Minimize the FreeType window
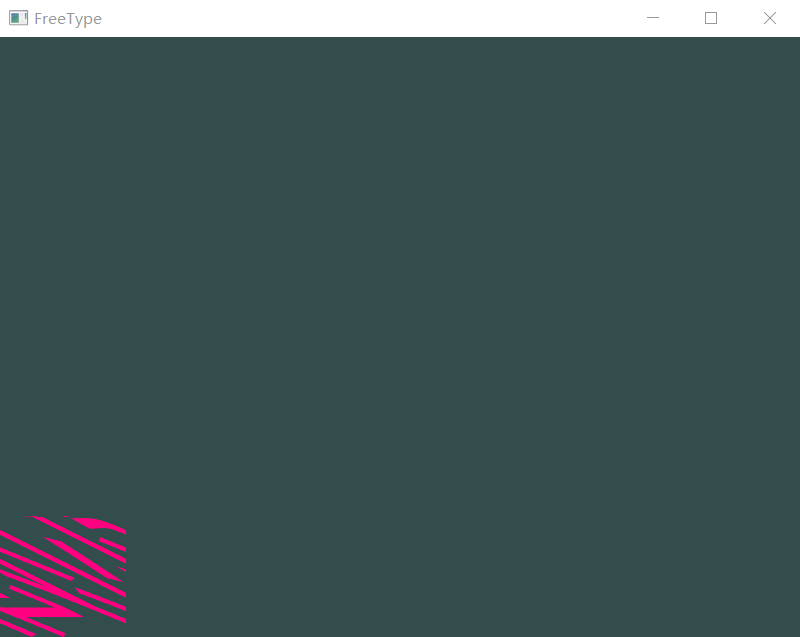Image resolution: width=800 pixels, height=637 pixels. [x=653, y=18]
